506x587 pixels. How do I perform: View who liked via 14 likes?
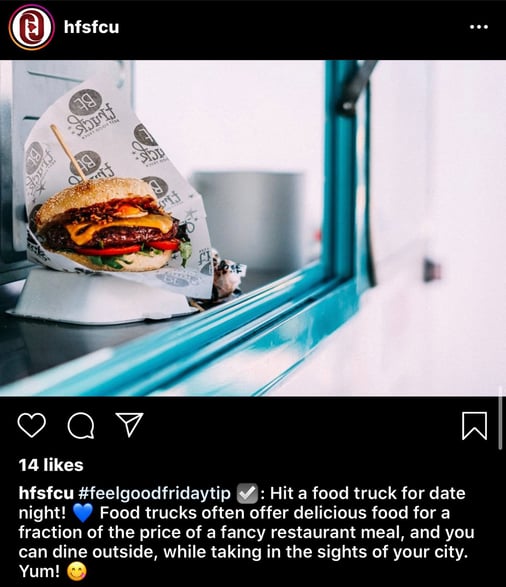coord(51,465)
